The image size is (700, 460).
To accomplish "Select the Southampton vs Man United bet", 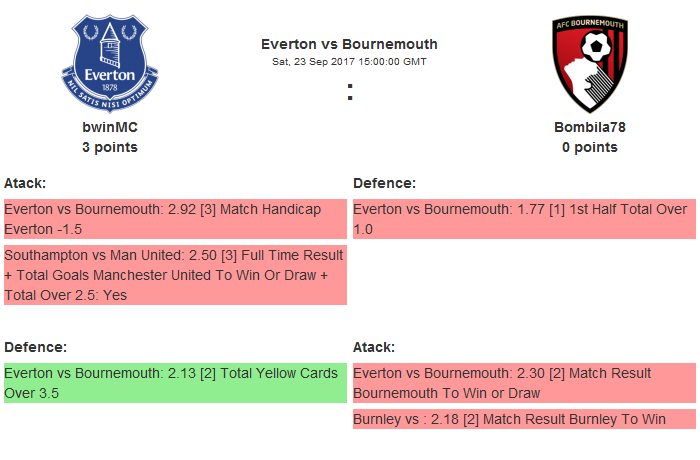I will point(174,275).
